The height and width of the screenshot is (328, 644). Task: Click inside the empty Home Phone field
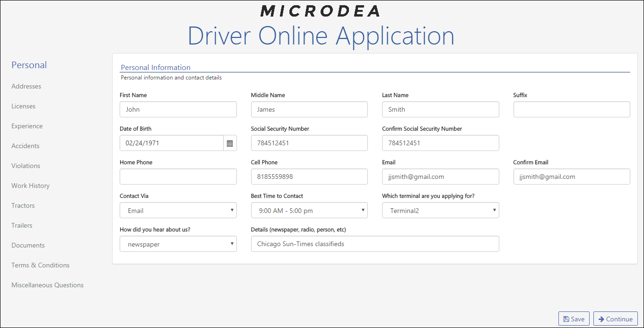(x=178, y=177)
